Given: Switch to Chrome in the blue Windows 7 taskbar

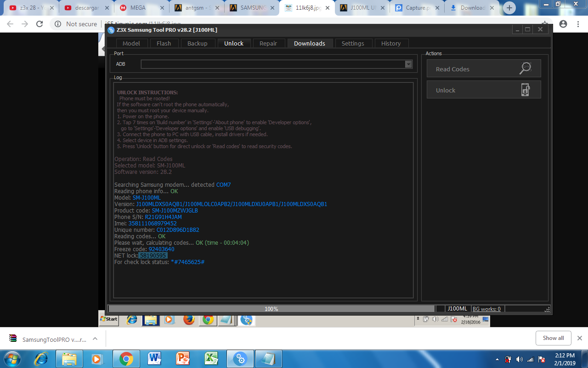Looking at the screenshot, I should click(x=126, y=358).
